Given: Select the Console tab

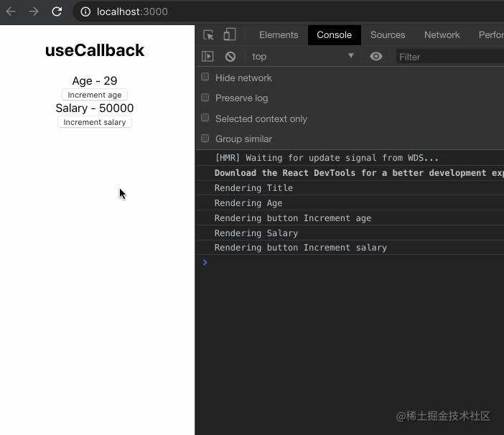Looking at the screenshot, I should click(x=335, y=34).
